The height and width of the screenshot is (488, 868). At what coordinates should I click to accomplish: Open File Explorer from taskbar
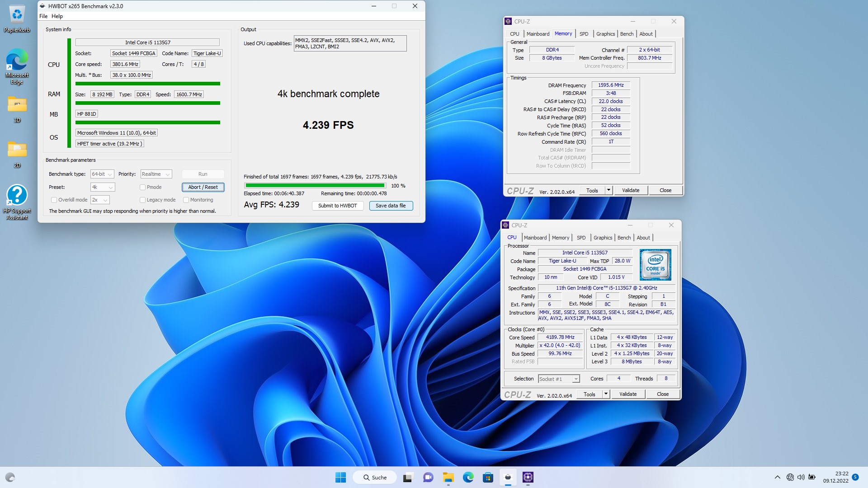click(448, 477)
